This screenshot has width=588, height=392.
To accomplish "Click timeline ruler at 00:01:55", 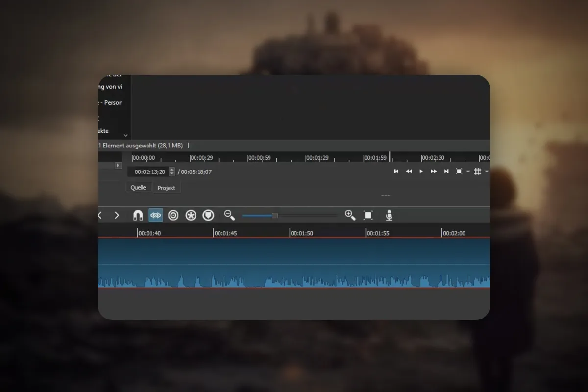I will tap(378, 233).
